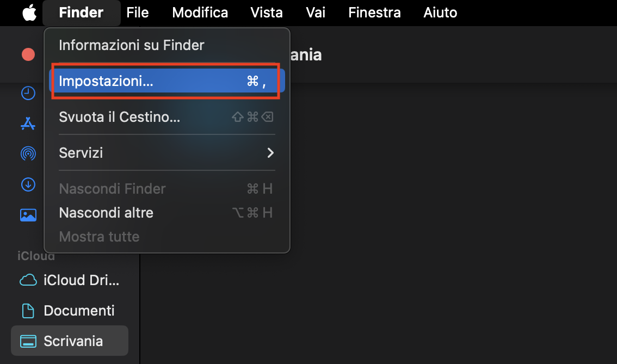The height and width of the screenshot is (364, 617).
Task: Open Immagini via its picture icon
Action: point(28,214)
